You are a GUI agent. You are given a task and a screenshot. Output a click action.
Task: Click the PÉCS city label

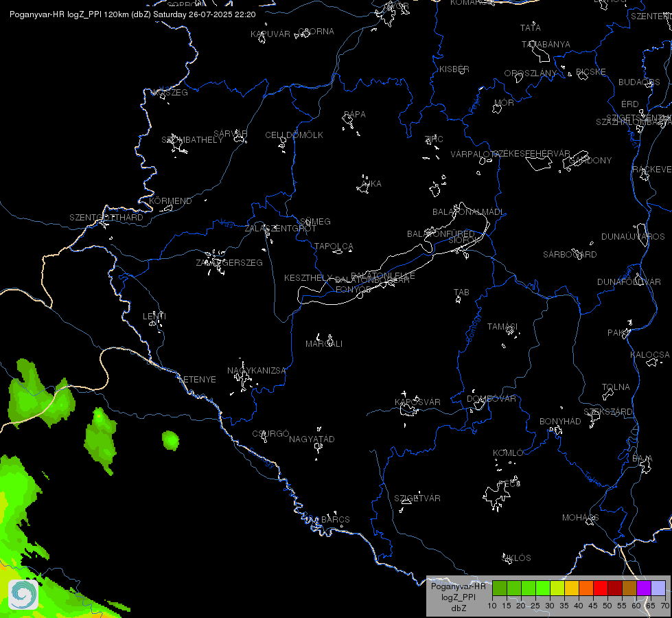click(509, 484)
